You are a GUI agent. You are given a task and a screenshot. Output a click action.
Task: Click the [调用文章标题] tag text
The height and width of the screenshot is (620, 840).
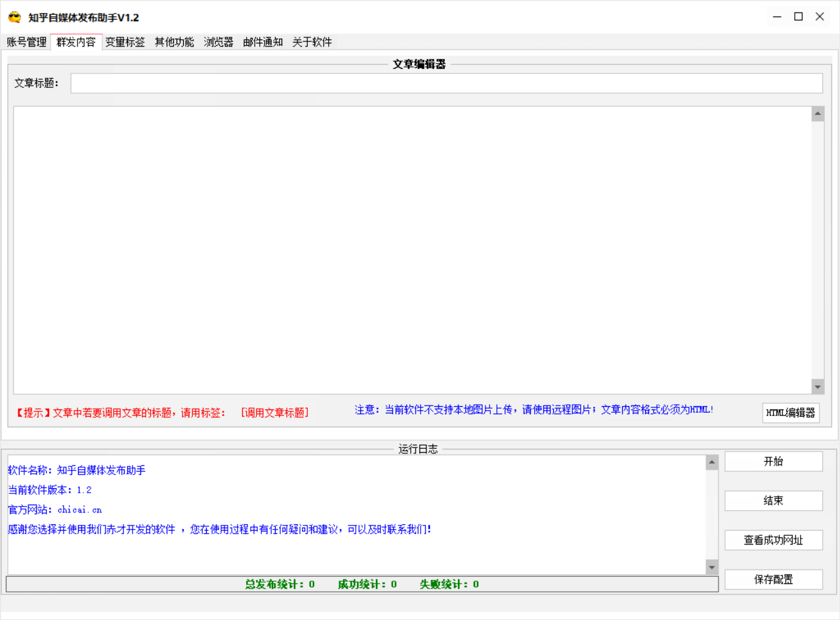[274, 413]
